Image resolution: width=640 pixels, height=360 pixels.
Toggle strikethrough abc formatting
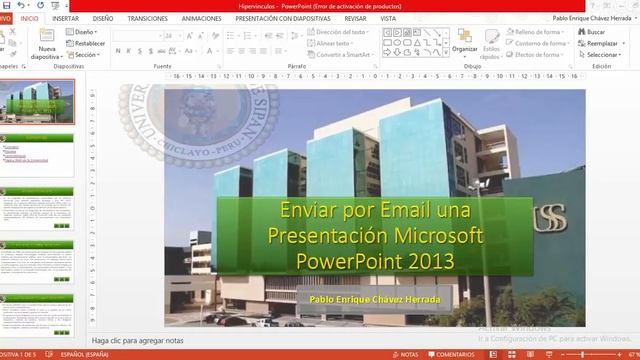point(161,51)
